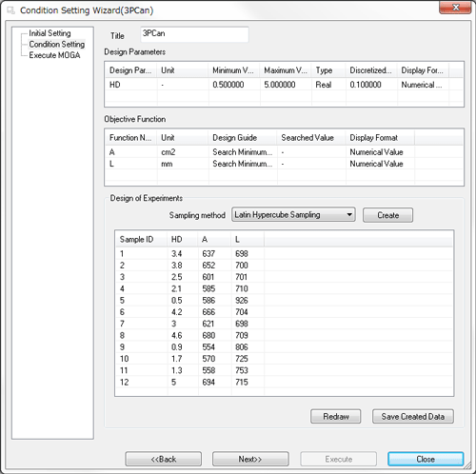The height and width of the screenshot is (474, 476).
Task: Click the Close button at bottom
Action: click(x=426, y=459)
